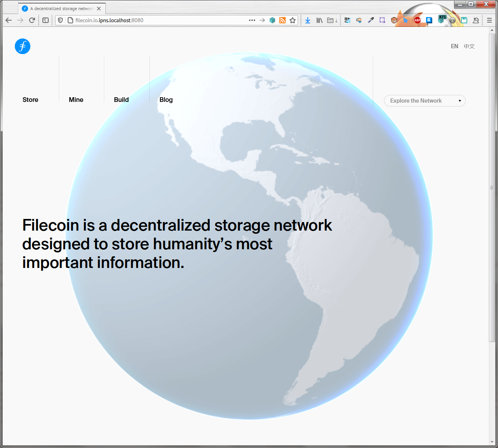Image resolution: width=498 pixels, height=448 pixels.
Task: Switch language to 中文
Action: pos(469,46)
